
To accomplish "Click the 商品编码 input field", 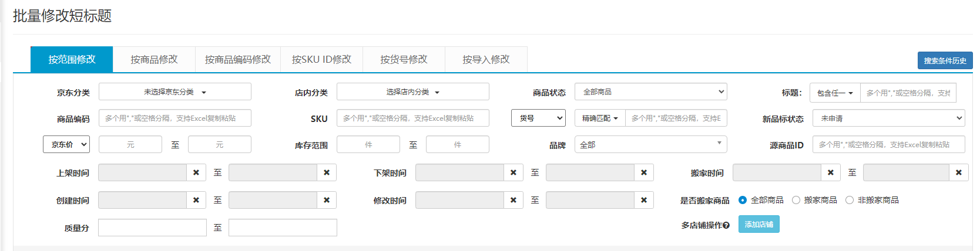I will [x=174, y=118].
